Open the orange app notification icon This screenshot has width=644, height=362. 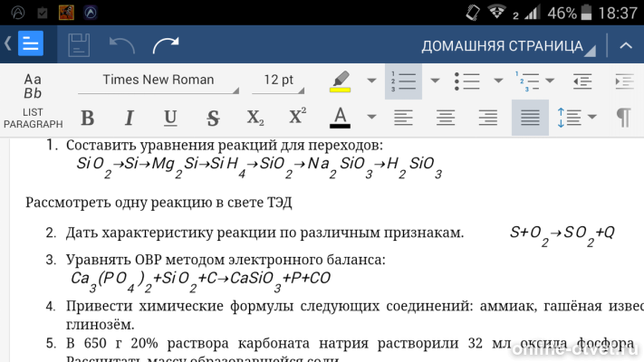coord(66,13)
